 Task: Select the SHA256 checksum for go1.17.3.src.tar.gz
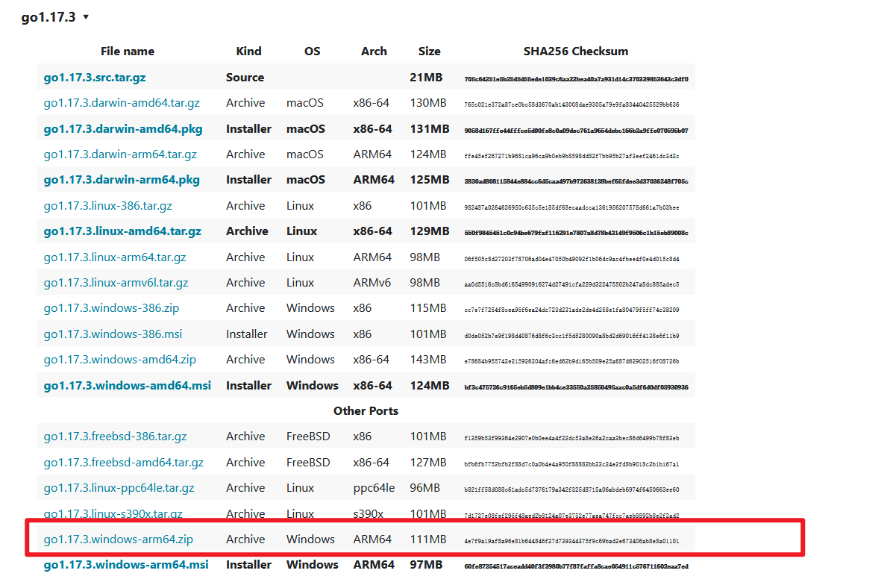(x=577, y=79)
